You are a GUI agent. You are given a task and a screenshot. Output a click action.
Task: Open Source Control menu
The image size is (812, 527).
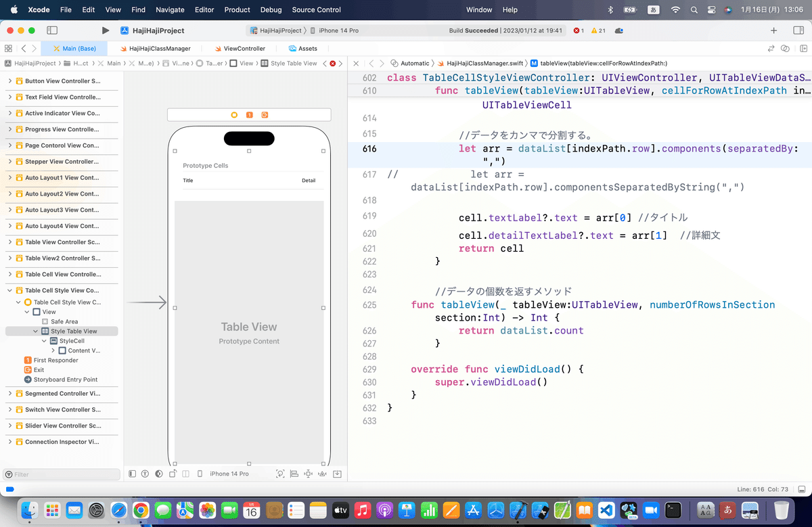click(316, 9)
